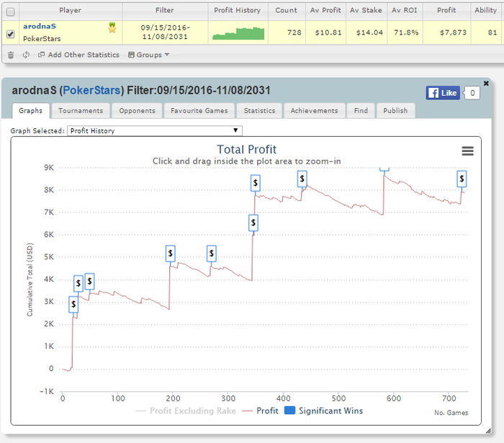The width and height of the screenshot is (504, 443).
Task: Open the arodnaS player link
Action: 40,27
